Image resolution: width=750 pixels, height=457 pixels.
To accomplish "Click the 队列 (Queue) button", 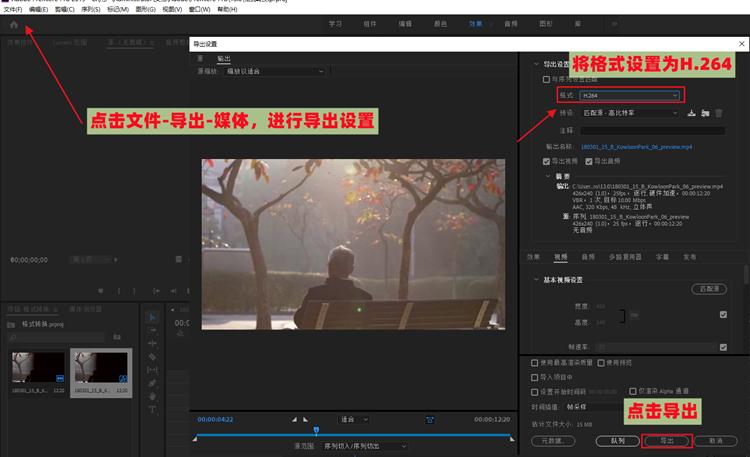I will (x=618, y=441).
